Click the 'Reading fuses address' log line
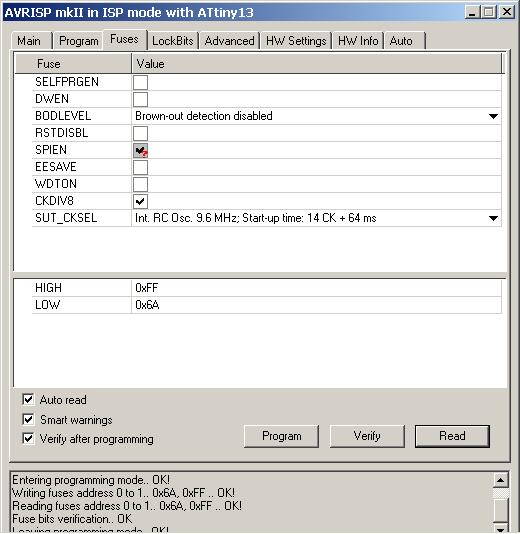The width and height of the screenshot is (520, 534). [x=127, y=506]
